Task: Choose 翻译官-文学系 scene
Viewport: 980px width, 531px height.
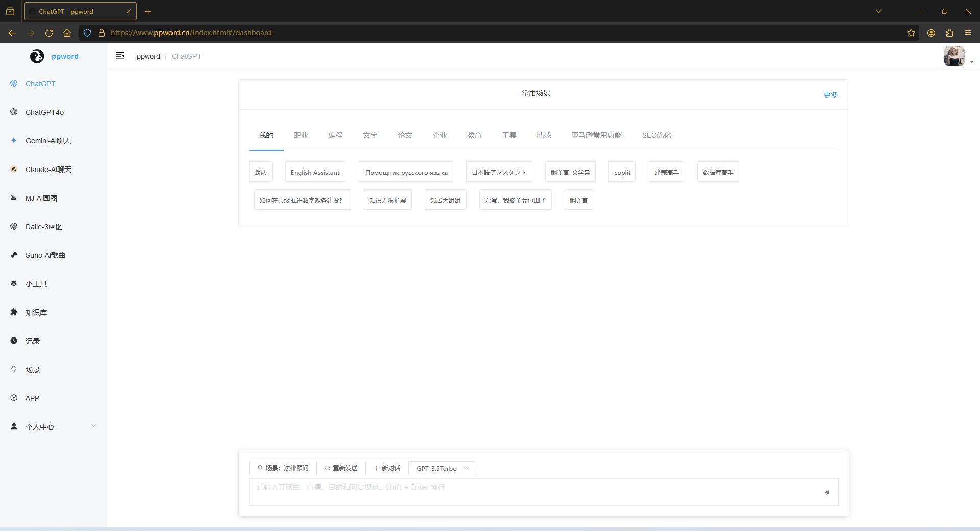Action: coord(570,172)
